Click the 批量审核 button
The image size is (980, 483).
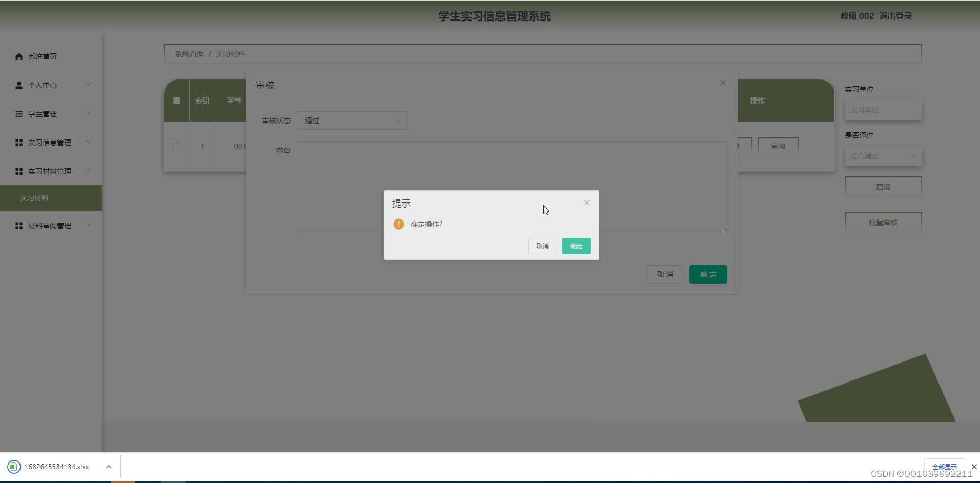[x=883, y=223]
